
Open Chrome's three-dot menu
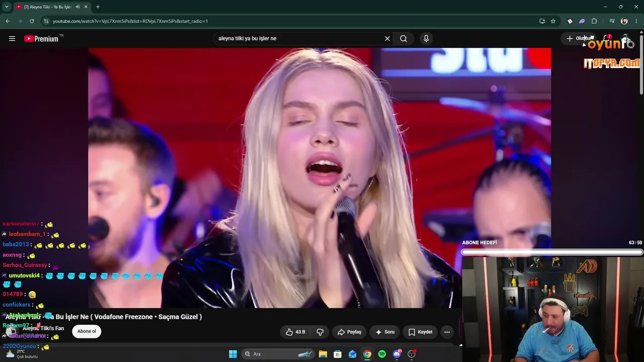[636, 21]
